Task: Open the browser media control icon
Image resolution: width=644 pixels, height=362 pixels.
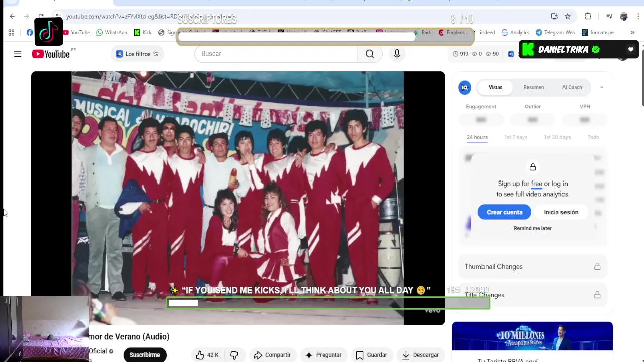Action: click(x=609, y=16)
